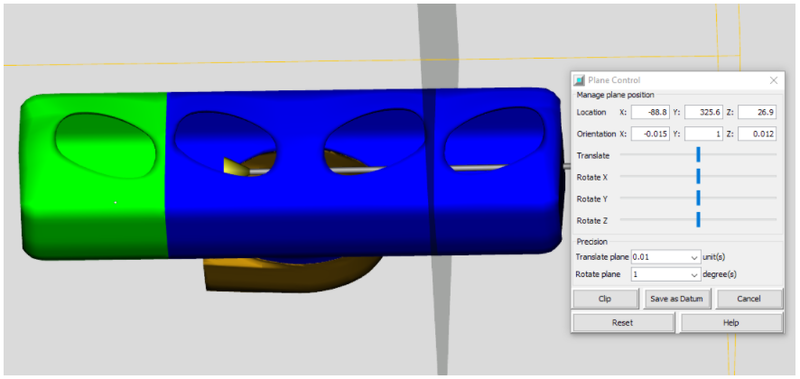Click the Rotate Z slider handle
Viewport: 800px width, 379px height.
(x=698, y=220)
